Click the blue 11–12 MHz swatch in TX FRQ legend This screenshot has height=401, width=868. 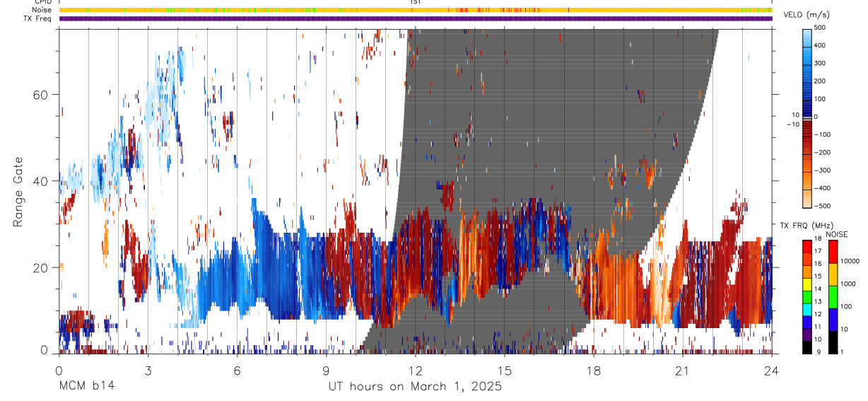click(x=807, y=321)
